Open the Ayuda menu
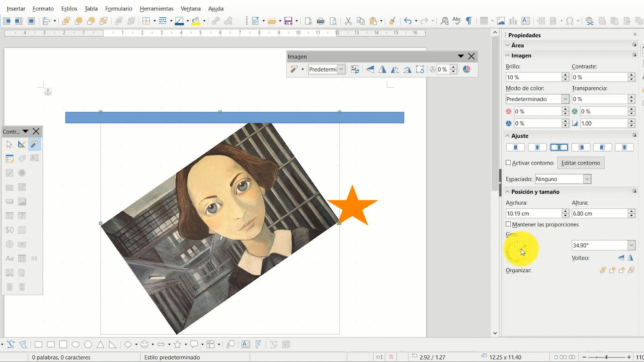644x362 pixels. (216, 8)
